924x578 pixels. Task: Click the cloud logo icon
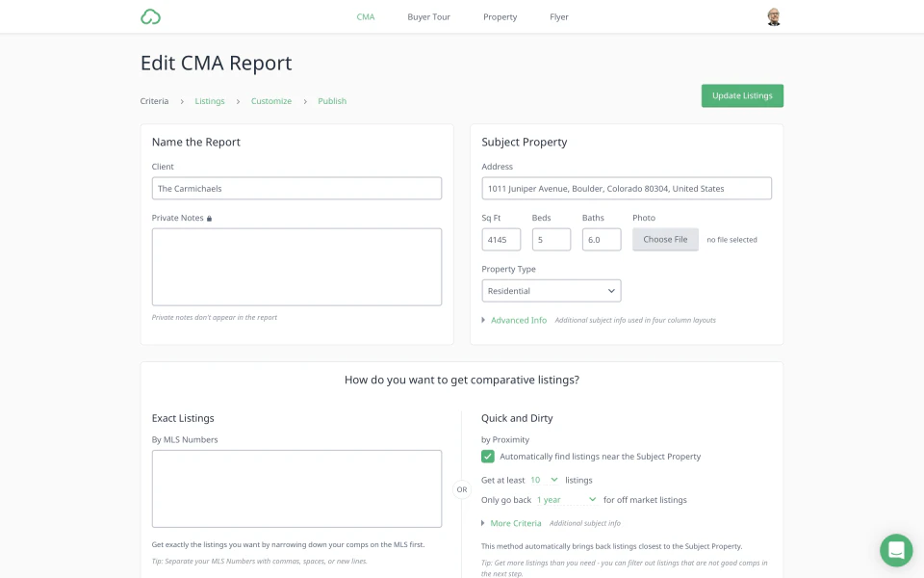pos(150,16)
